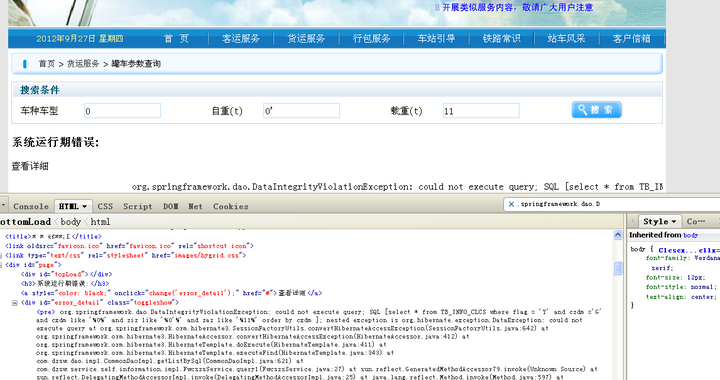Select html in the Firebug element path
Screen dimensions: 720x380
[100, 222]
